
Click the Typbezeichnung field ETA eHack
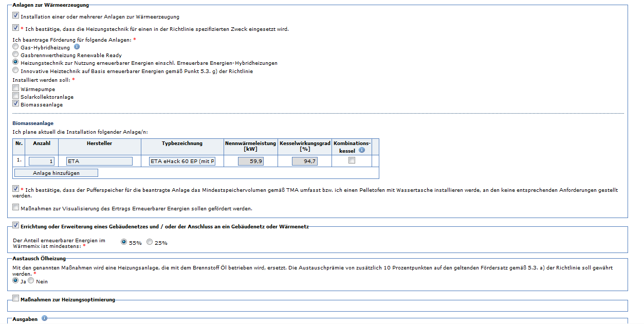182,161
